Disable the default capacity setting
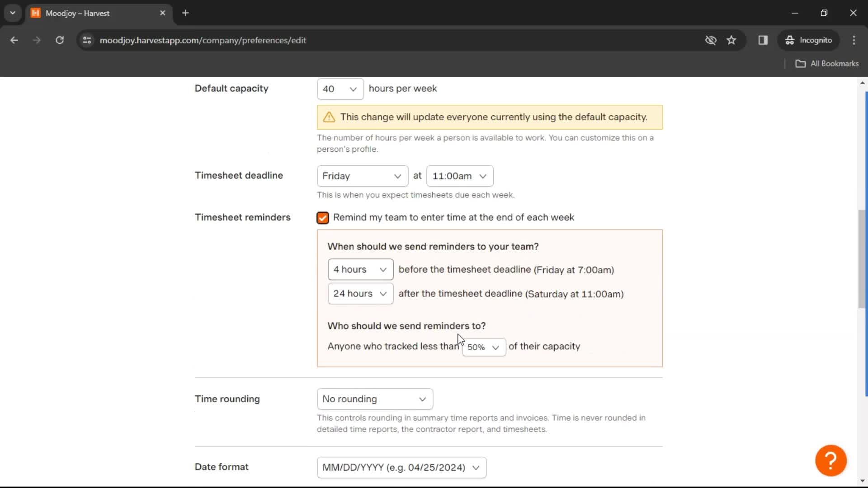The width and height of the screenshot is (868, 488). coord(339,88)
